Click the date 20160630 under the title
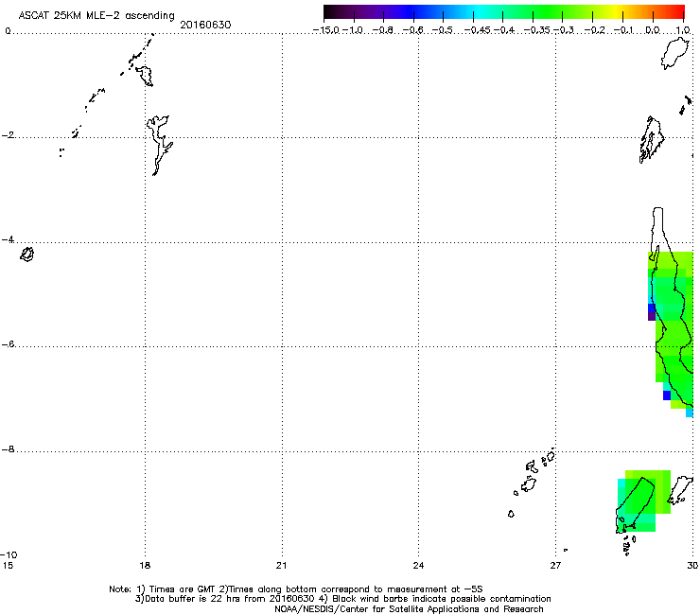700x615 pixels. point(205,25)
